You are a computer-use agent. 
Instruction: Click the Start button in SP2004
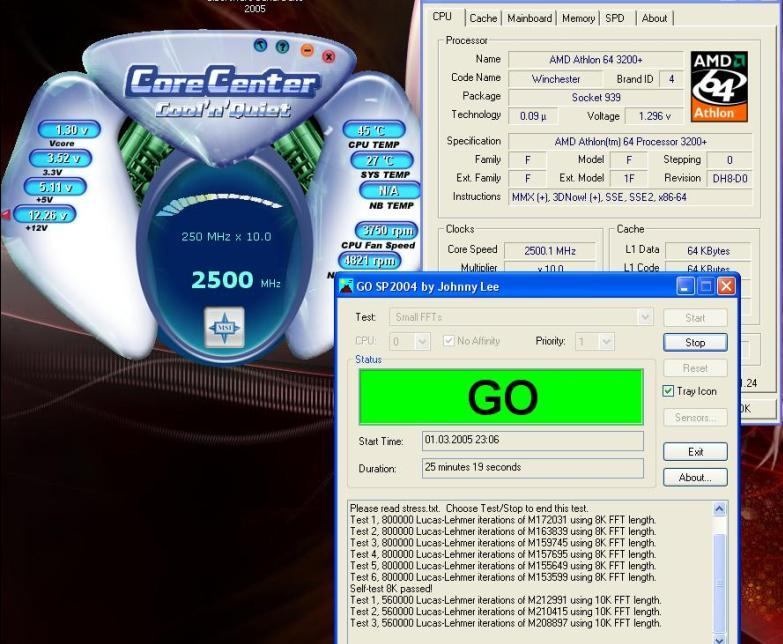695,318
